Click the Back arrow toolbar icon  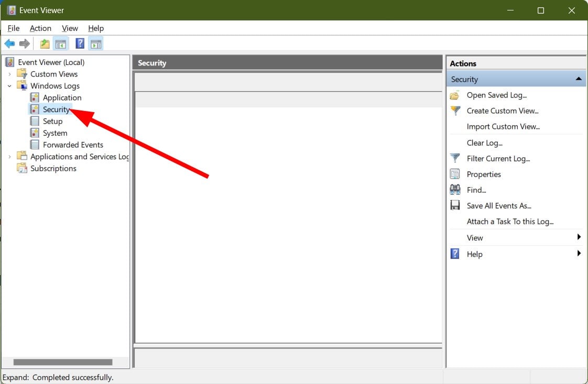tap(10, 44)
